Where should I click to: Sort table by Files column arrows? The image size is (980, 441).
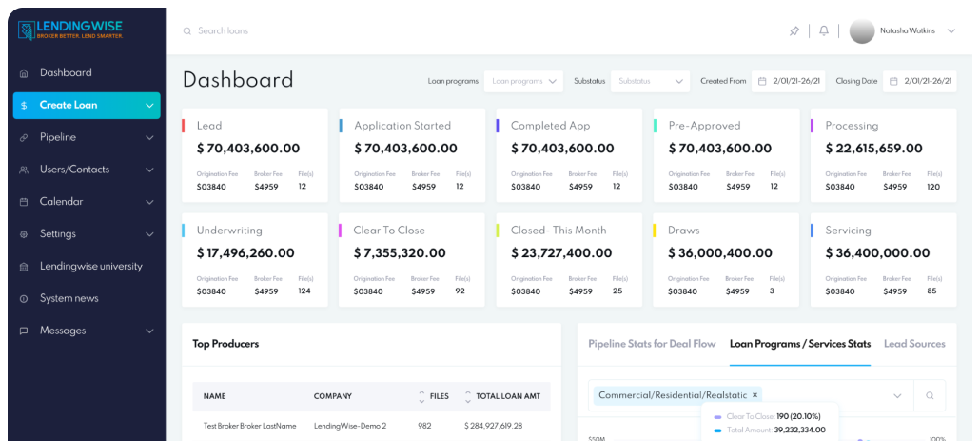click(x=422, y=396)
